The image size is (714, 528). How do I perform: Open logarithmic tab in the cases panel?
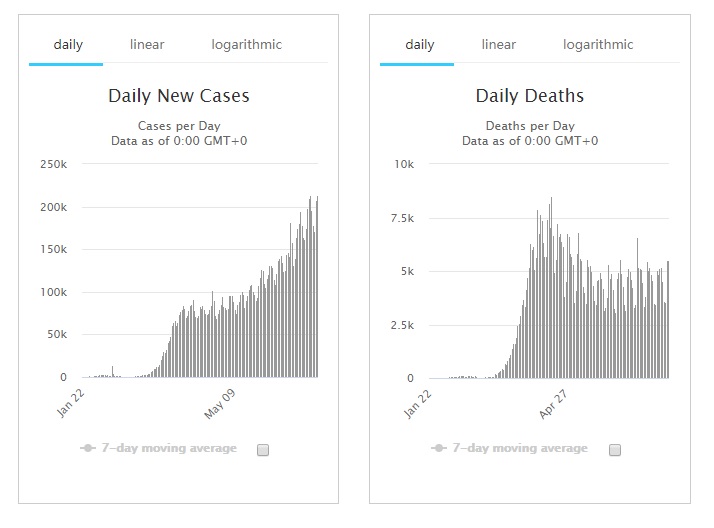coord(246,44)
